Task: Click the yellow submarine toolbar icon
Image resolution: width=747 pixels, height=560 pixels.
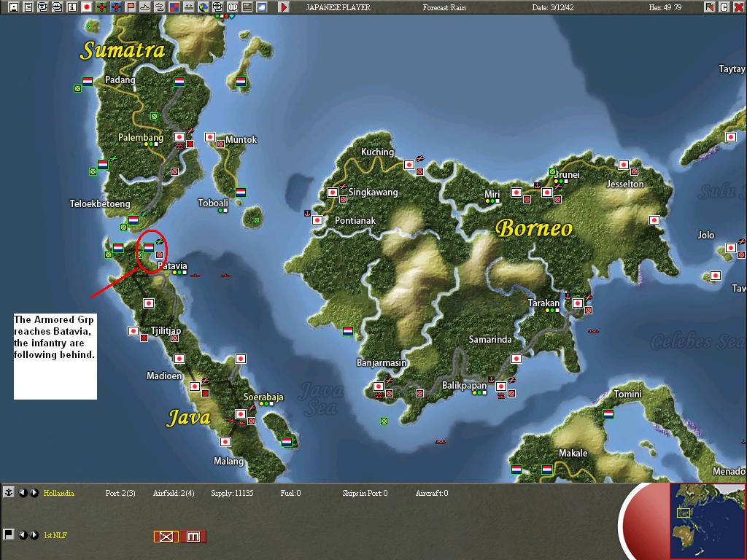Action: click(159, 7)
